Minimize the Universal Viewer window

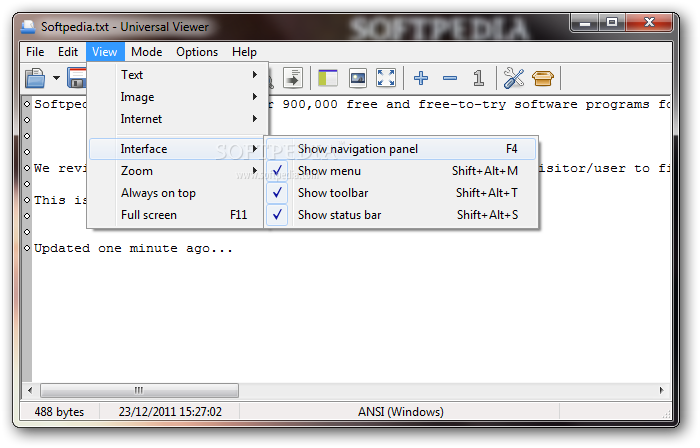click(585, 23)
